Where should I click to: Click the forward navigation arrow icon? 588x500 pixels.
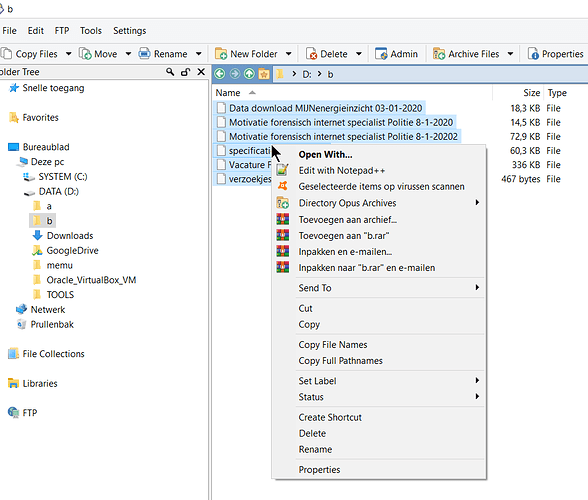pyautogui.click(x=235, y=74)
